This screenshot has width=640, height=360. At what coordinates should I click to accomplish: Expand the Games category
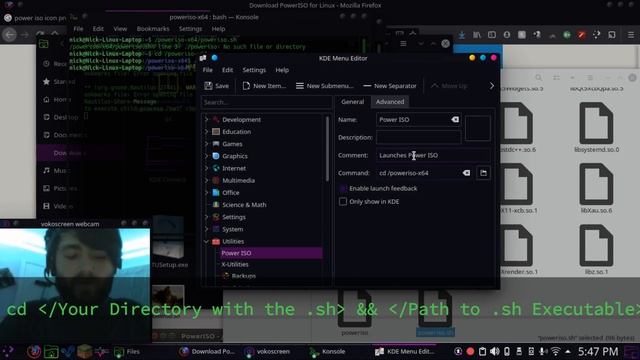207,144
